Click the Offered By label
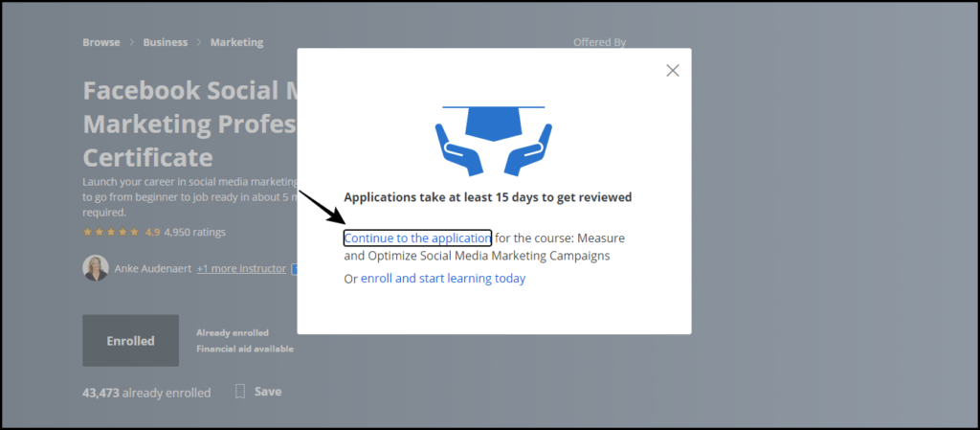The width and height of the screenshot is (980, 430). click(x=599, y=42)
